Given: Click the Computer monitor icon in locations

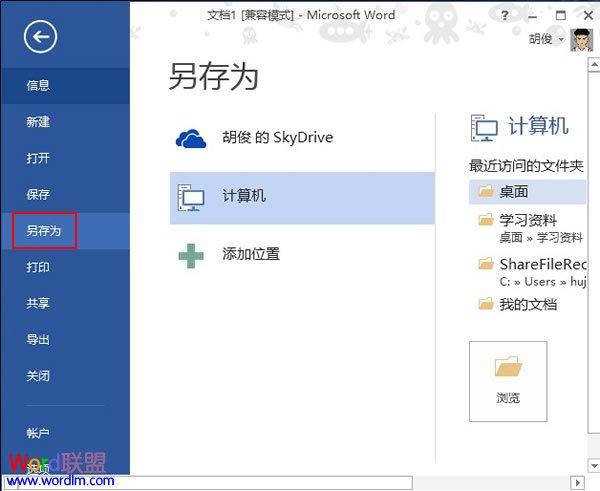Looking at the screenshot, I should [190, 197].
